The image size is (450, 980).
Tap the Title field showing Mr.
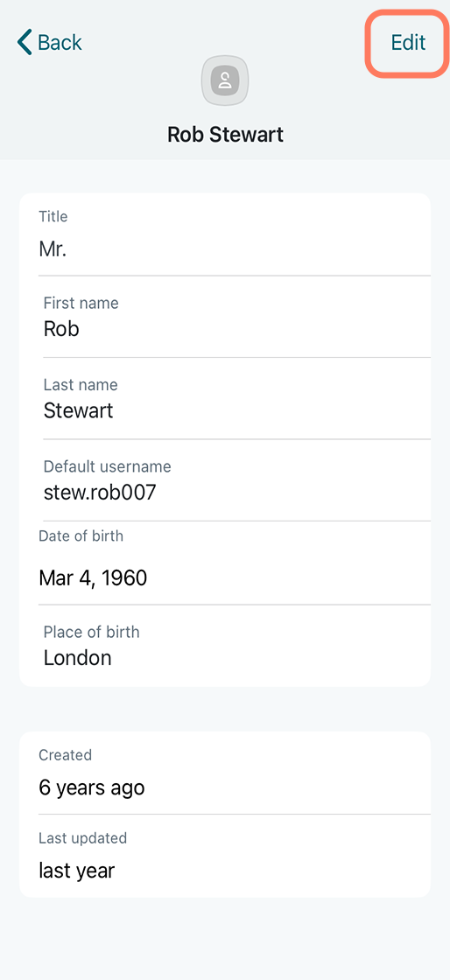click(225, 234)
